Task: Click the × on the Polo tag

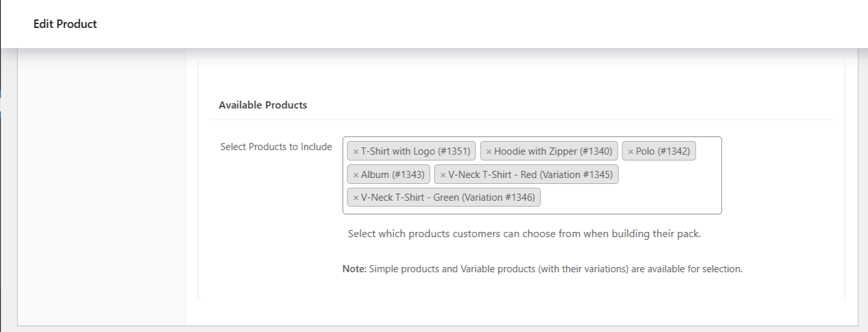Action: pos(630,151)
